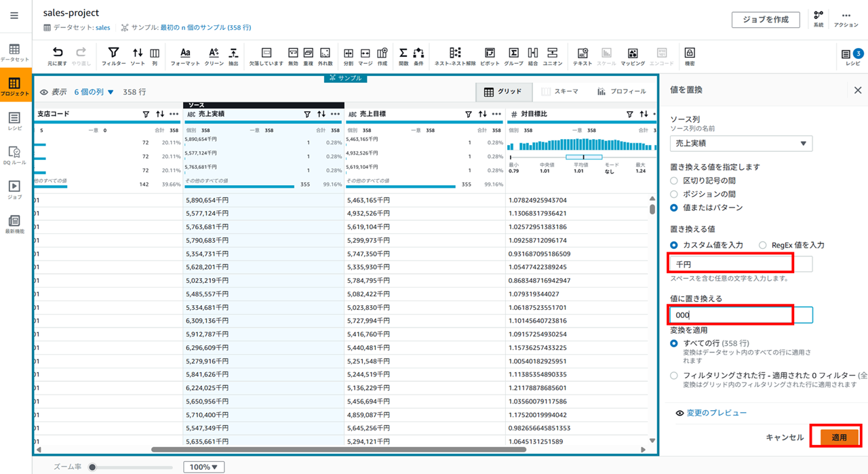This screenshot has width=868, height=474.
Task: Open the マージ merge tool
Action: click(366, 56)
